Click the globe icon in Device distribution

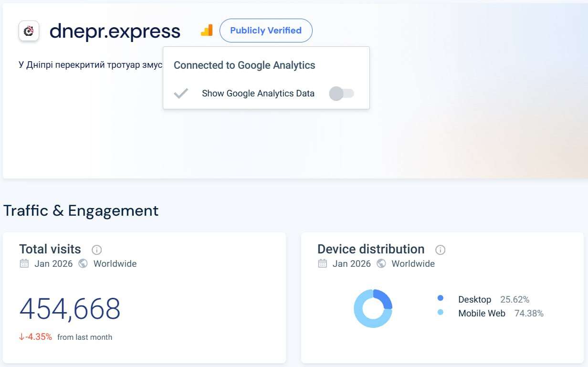[x=381, y=263]
